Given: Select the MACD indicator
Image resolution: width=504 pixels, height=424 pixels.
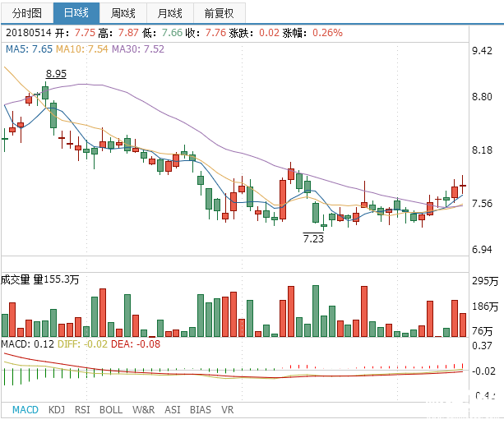Looking at the screenshot, I should click(x=25, y=410).
